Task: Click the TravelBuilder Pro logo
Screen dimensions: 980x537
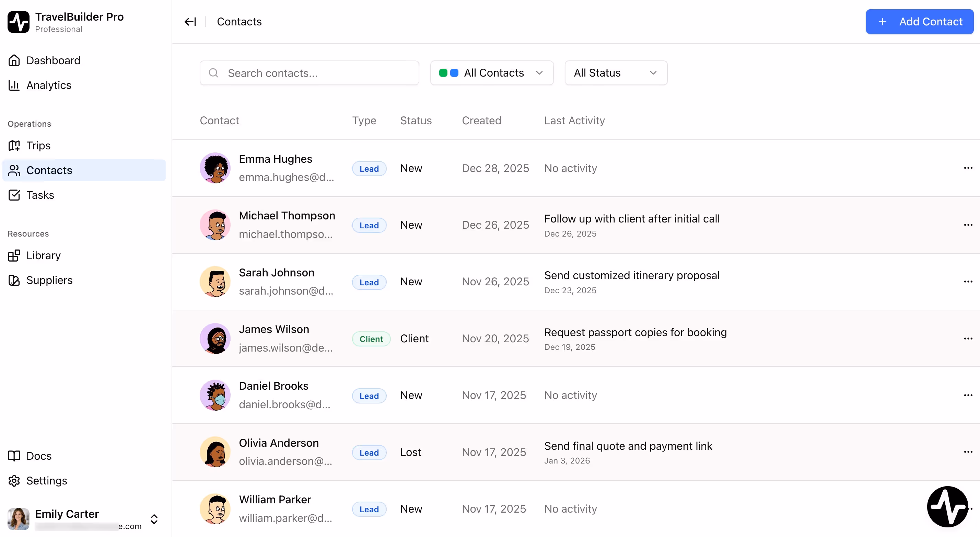Action: [x=18, y=22]
